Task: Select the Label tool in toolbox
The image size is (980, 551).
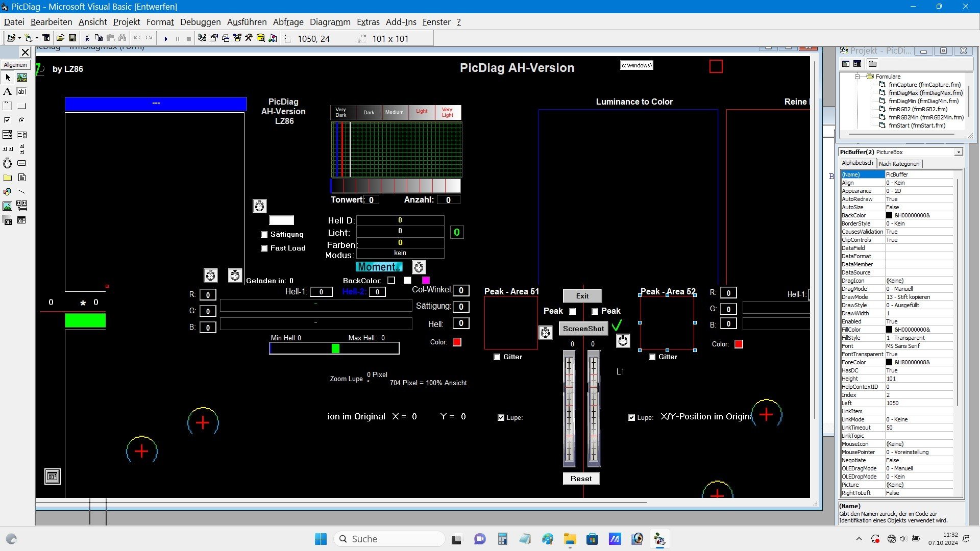Action: coord(8,92)
